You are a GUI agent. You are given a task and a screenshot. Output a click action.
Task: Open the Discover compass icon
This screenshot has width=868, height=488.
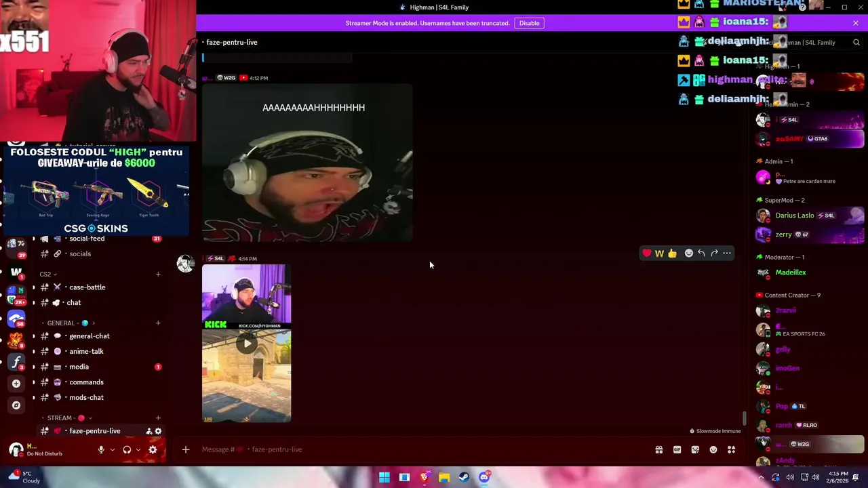click(16, 405)
